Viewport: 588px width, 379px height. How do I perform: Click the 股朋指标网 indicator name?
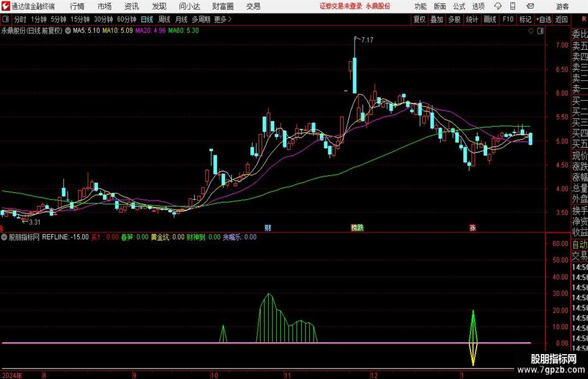click(x=24, y=237)
